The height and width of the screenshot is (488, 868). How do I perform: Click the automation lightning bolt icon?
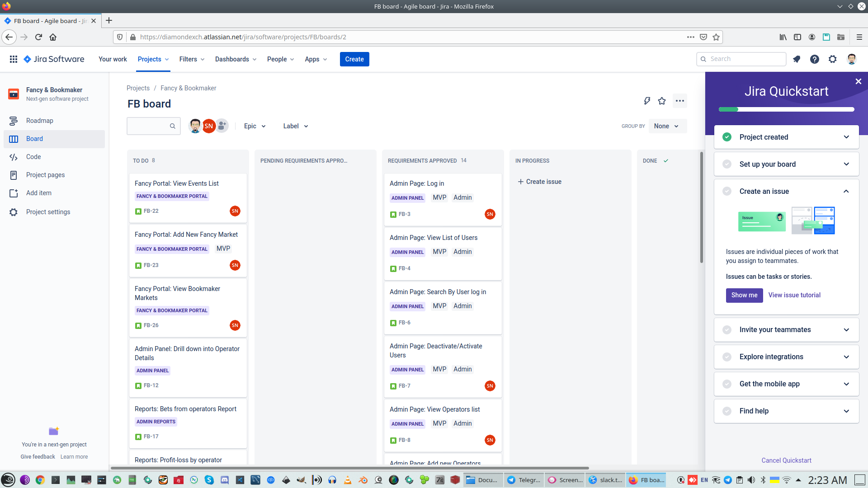[647, 101]
